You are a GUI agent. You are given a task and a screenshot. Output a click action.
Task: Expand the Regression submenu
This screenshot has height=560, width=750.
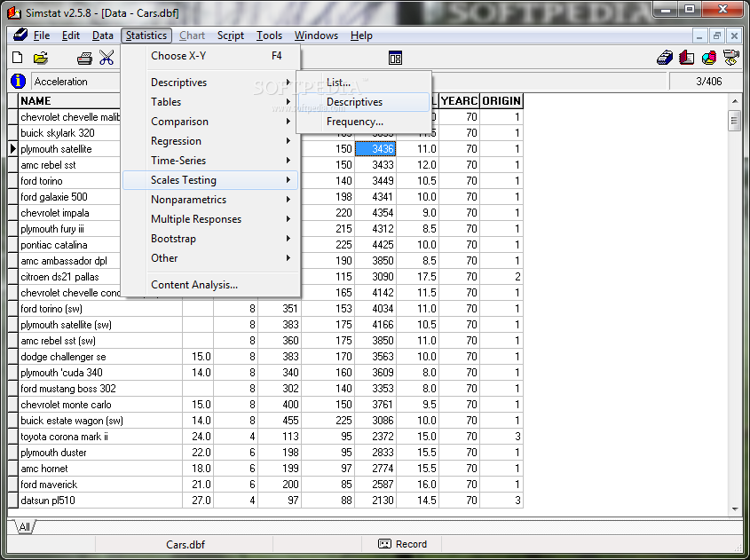pyautogui.click(x=210, y=141)
